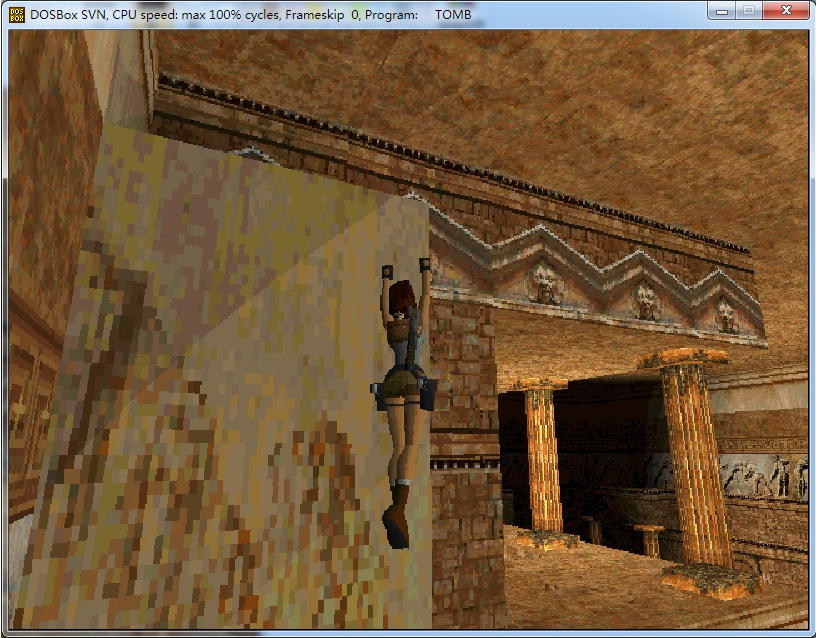Maximize the DOSBox window
816x638 pixels.
[x=749, y=10]
